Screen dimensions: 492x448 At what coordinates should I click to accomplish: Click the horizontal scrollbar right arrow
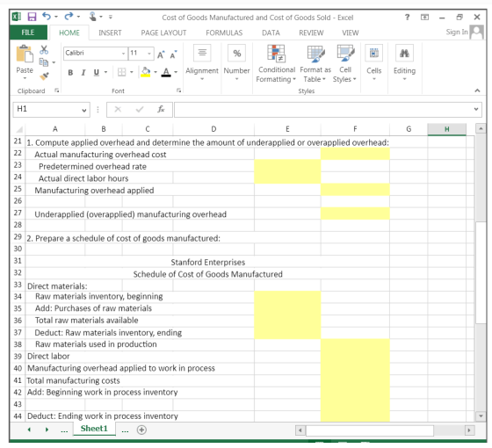(x=469, y=430)
